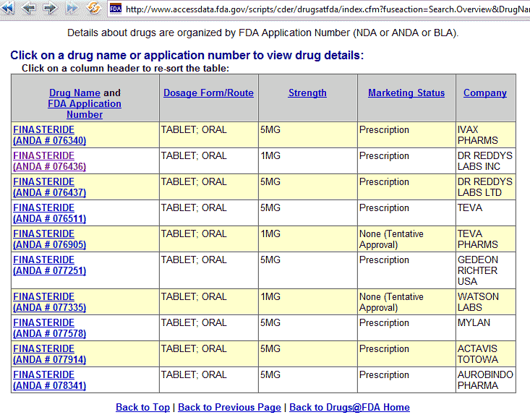Click the 5MG strength for ANDA 076340

270,129
